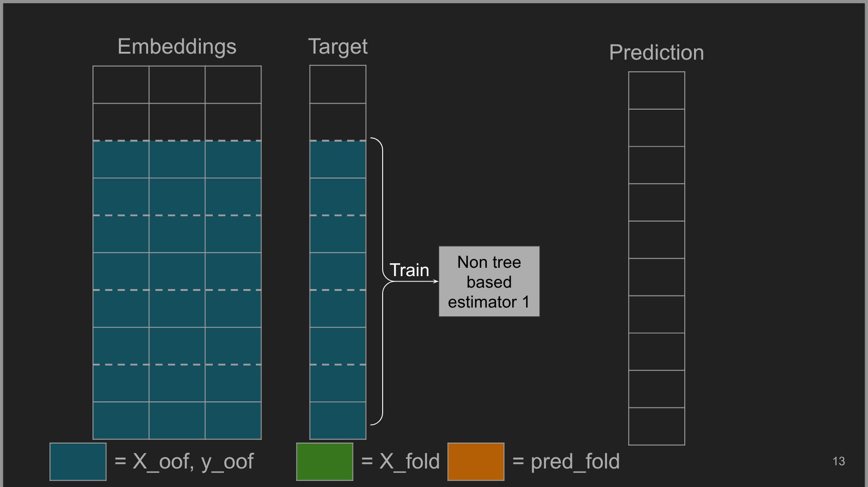Viewport: 868px width, 487px height.
Task: Select the top empty cell of the Target column
Action: tap(338, 84)
